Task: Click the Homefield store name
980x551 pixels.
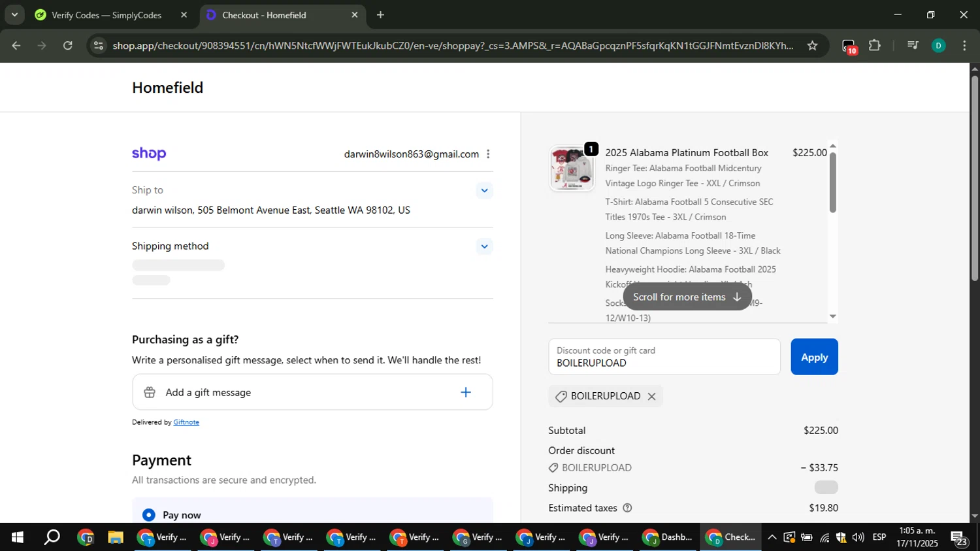Action: pyautogui.click(x=167, y=88)
